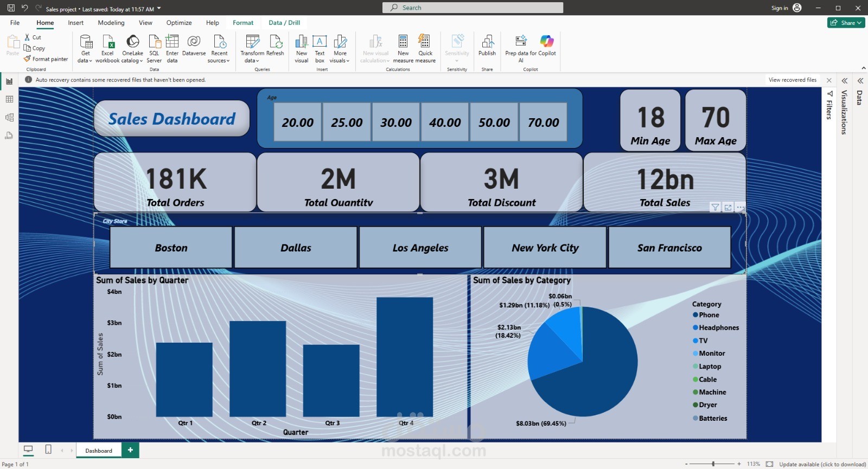Expand the Recent sources dropdown

pyautogui.click(x=219, y=61)
